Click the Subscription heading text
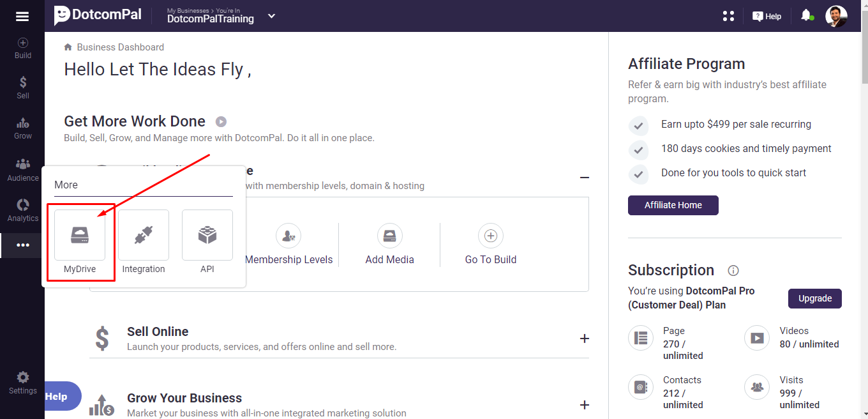Screen dimensions: 868x419 pos(671,270)
